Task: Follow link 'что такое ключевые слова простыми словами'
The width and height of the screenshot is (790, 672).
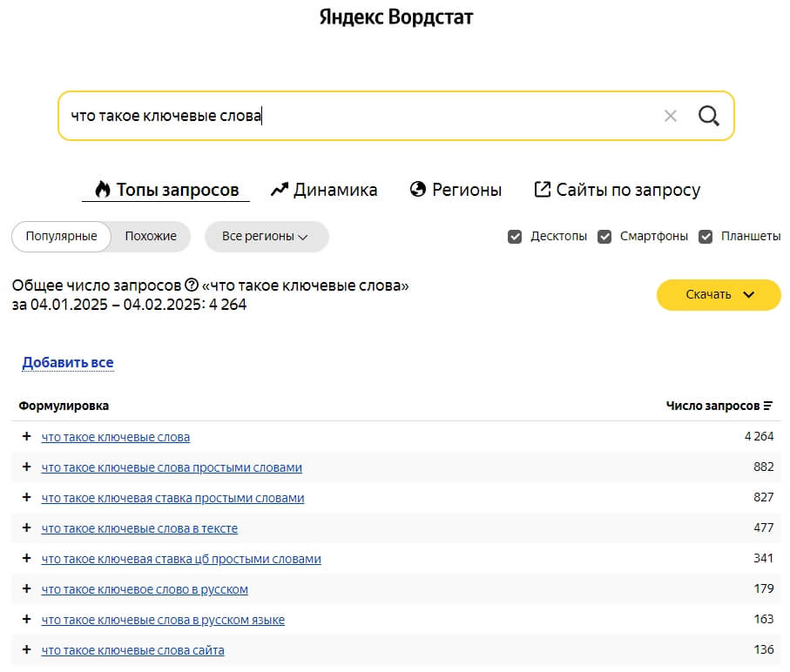Action: coord(172,467)
